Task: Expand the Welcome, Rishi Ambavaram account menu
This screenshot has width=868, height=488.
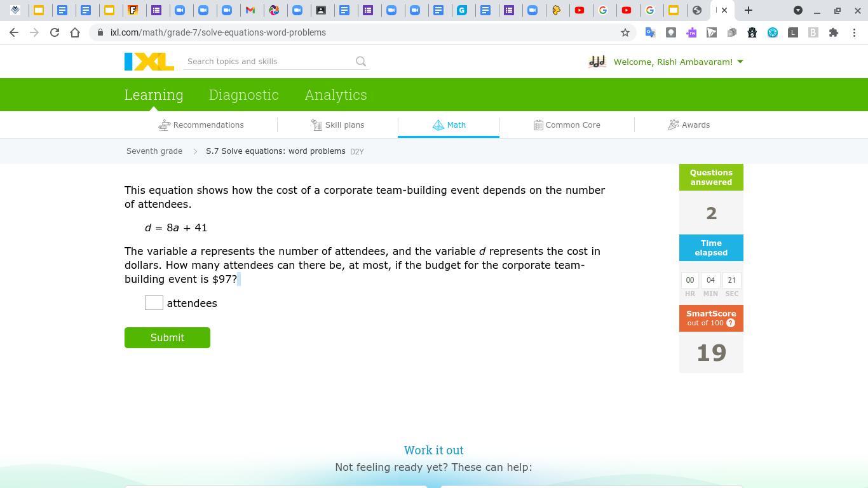Action: [678, 62]
